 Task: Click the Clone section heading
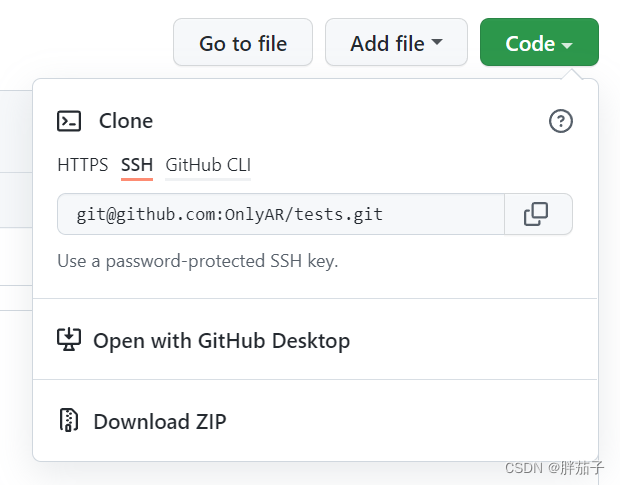click(x=126, y=121)
